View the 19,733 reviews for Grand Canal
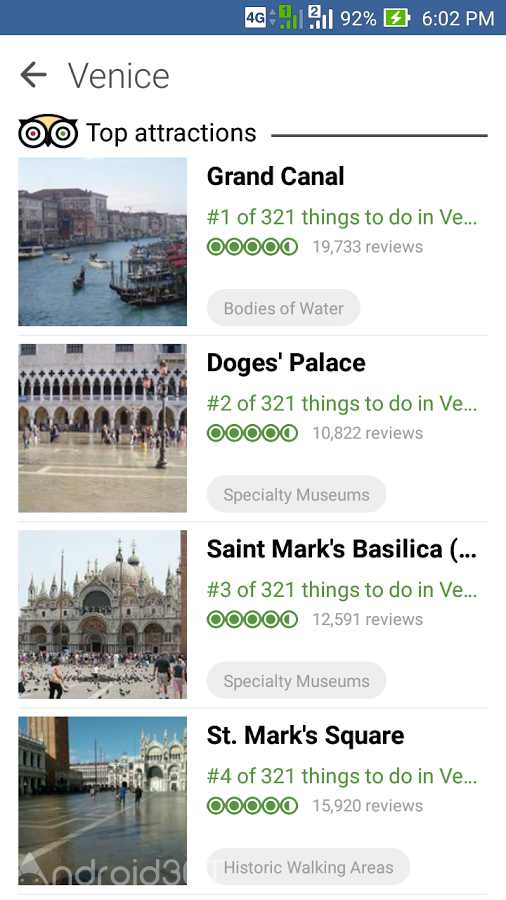 click(368, 247)
